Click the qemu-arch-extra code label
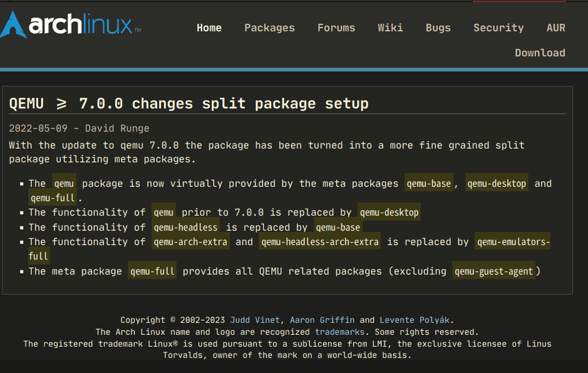Screen dimensions: 588x373 [x=190, y=242]
